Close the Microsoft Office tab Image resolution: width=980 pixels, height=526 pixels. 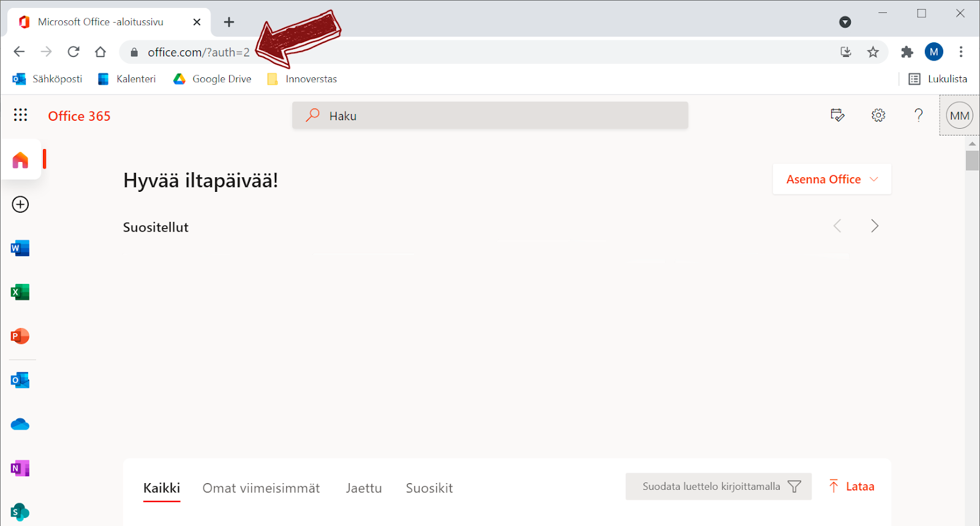coord(197,22)
